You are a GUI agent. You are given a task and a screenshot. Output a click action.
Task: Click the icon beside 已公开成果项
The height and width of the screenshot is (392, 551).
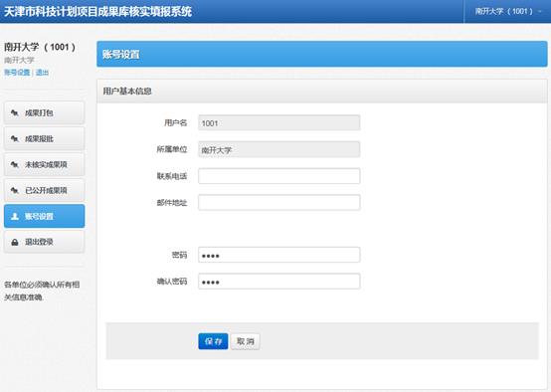pos(14,191)
